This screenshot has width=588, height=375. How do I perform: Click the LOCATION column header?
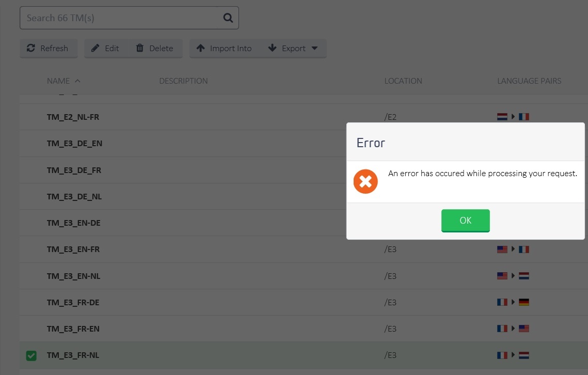(403, 81)
